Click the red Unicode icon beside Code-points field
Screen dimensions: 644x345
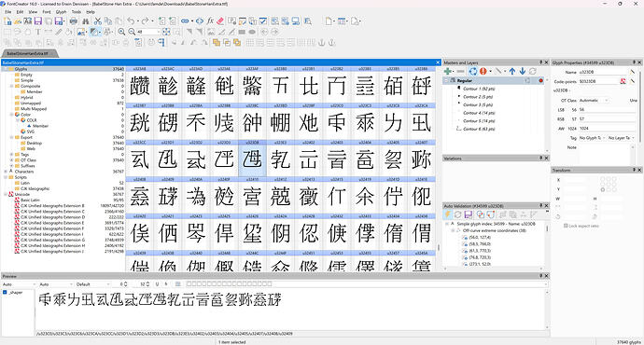623,81
